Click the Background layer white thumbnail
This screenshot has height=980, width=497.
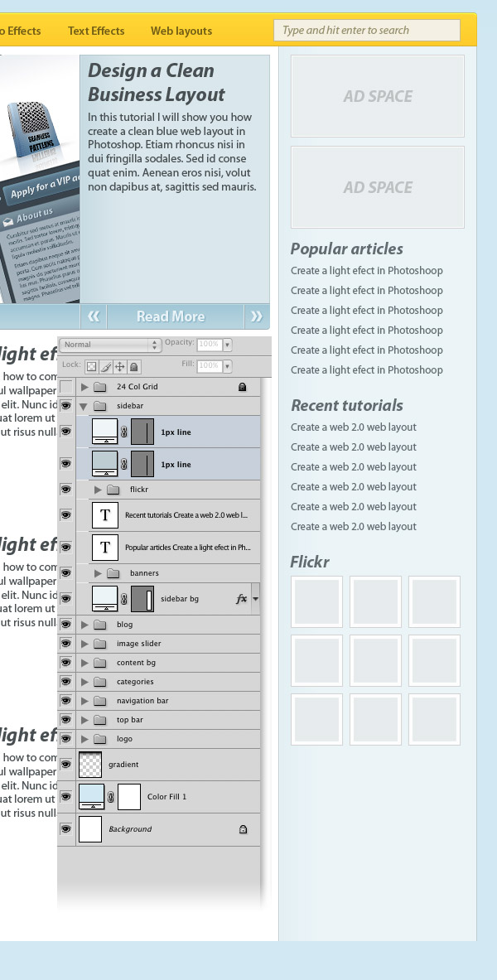tap(90, 829)
